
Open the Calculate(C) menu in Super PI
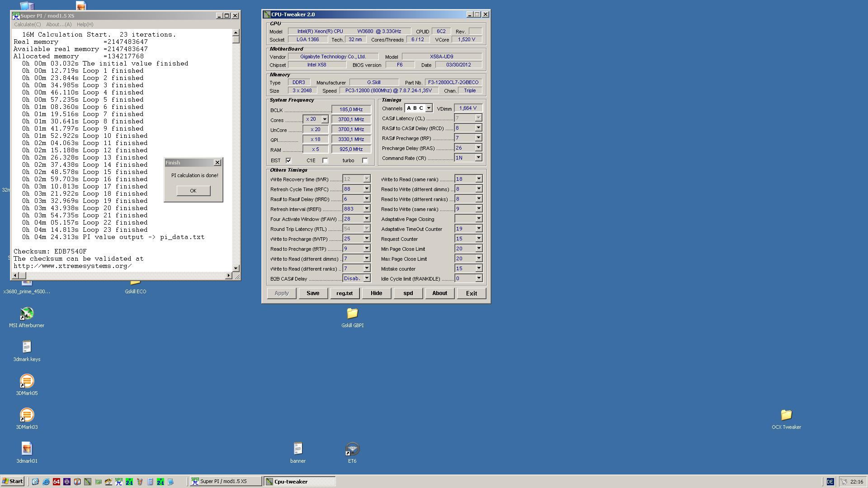(x=27, y=24)
